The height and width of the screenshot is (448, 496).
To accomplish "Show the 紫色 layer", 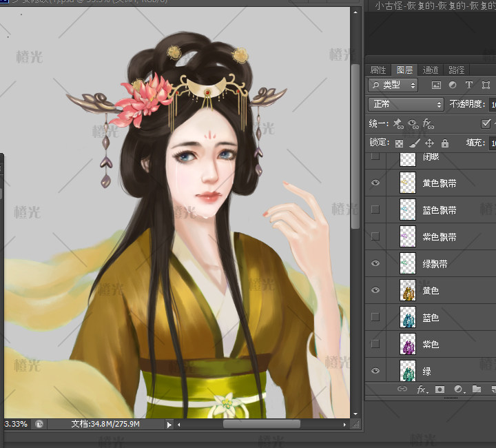I will click(x=375, y=344).
